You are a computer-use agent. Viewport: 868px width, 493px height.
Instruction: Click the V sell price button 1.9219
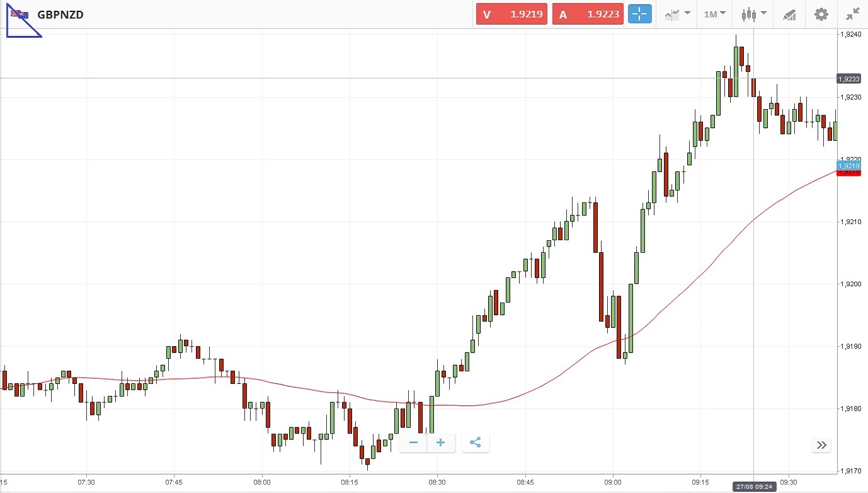click(x=512, y=14)
